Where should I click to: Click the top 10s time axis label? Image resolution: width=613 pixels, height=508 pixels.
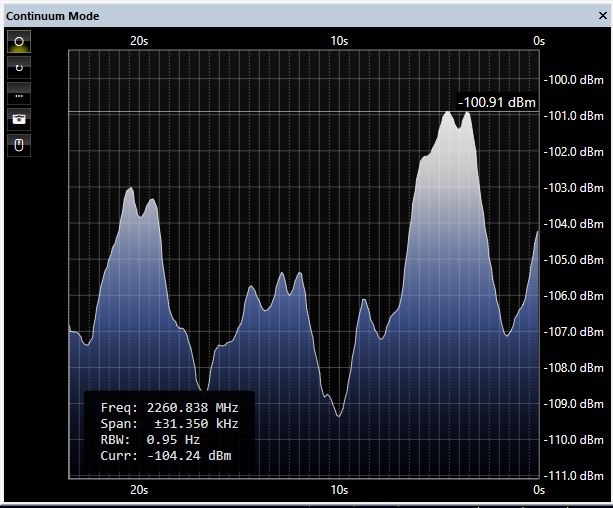pos(339,41)
